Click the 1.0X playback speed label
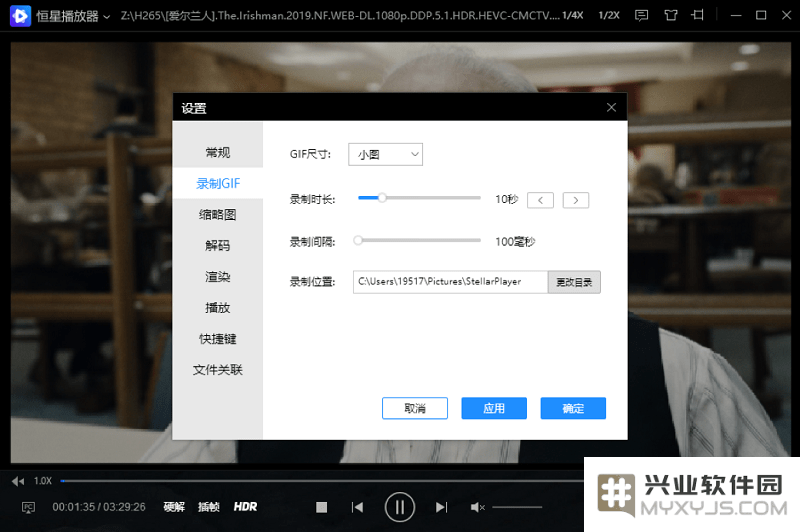800x532 pixels. 43,480
